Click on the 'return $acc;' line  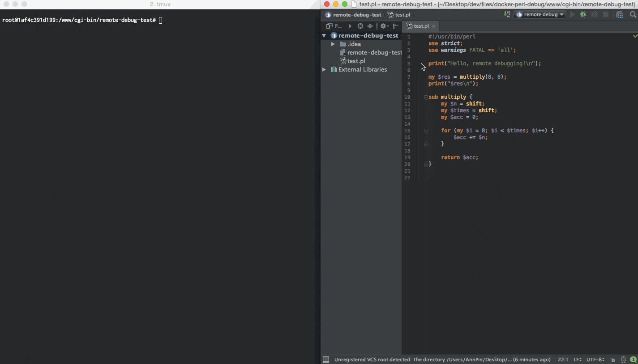pos(460,157)
